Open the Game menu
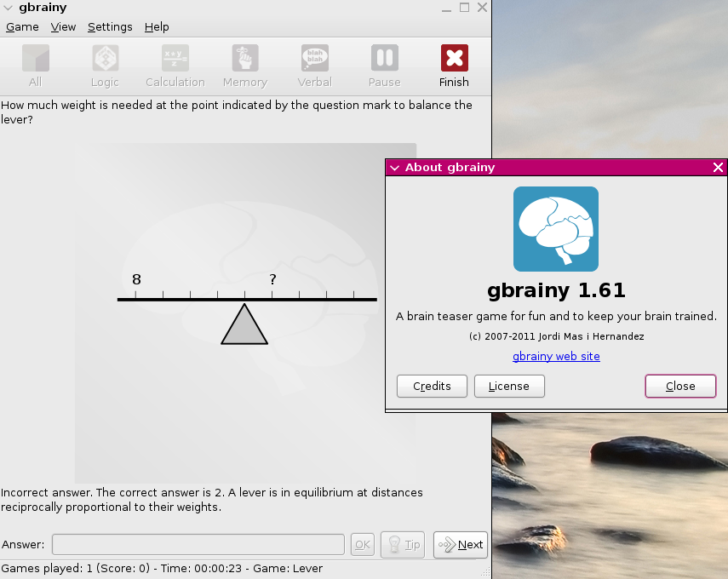 [x=22, y=27]
